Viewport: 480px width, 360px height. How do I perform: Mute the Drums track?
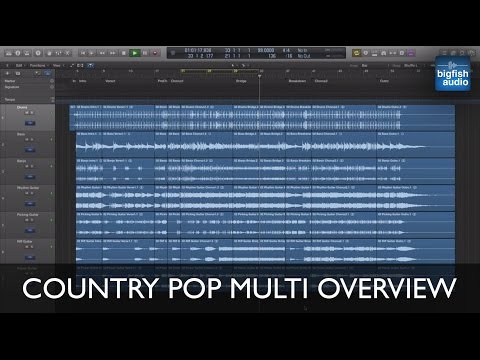27,113
